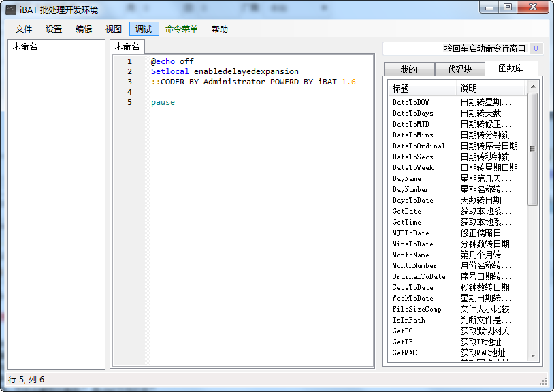Click line number 4 in the gutter
This screenshot has width=554, height=392.
(130, 92)
